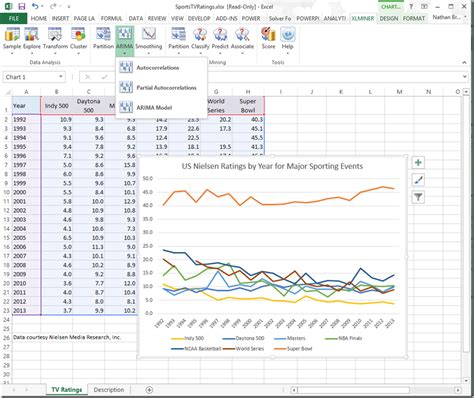The image size is (474, 398).
Task: Collapse the ribbon with the caret
Action: 464,62
